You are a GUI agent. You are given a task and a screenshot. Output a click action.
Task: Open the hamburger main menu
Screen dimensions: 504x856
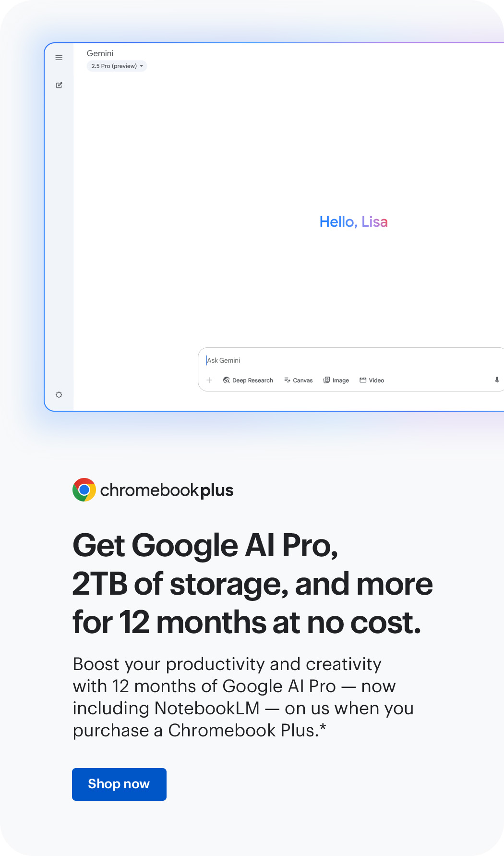point(59,58)
